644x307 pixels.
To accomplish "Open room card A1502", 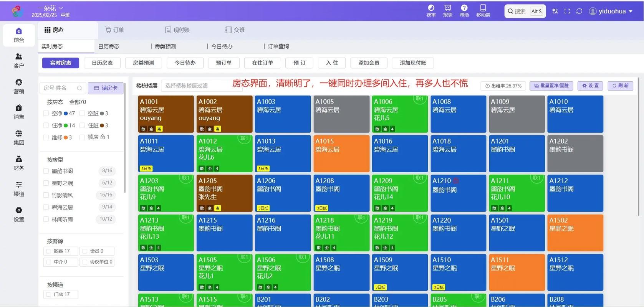I will (x=575, y=233).
